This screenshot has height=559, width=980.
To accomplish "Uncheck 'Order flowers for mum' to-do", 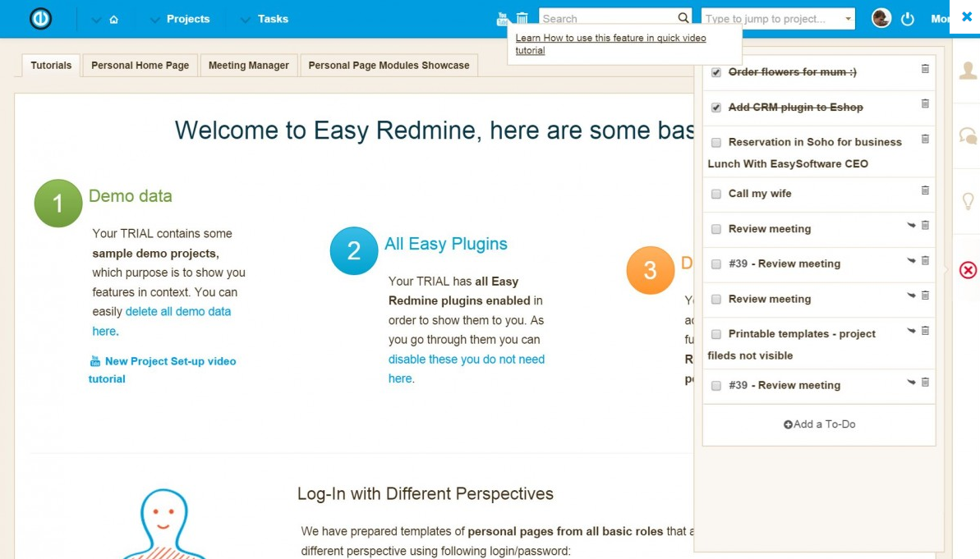I will 716,73.
